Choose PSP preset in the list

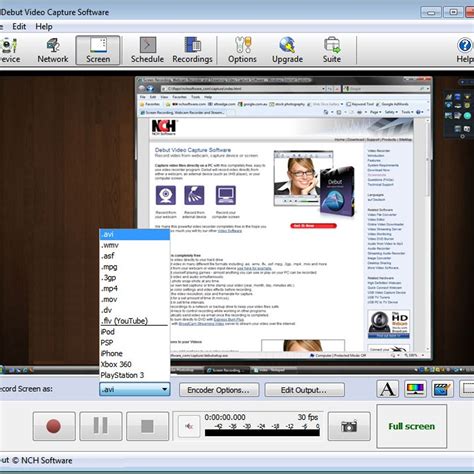135,342
